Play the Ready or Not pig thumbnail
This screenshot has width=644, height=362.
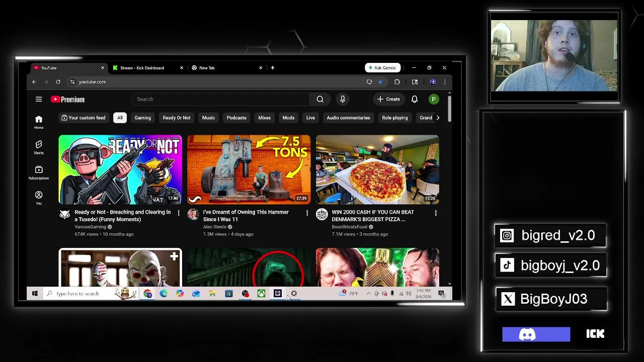pyautogui.click(x=120, y=169)
